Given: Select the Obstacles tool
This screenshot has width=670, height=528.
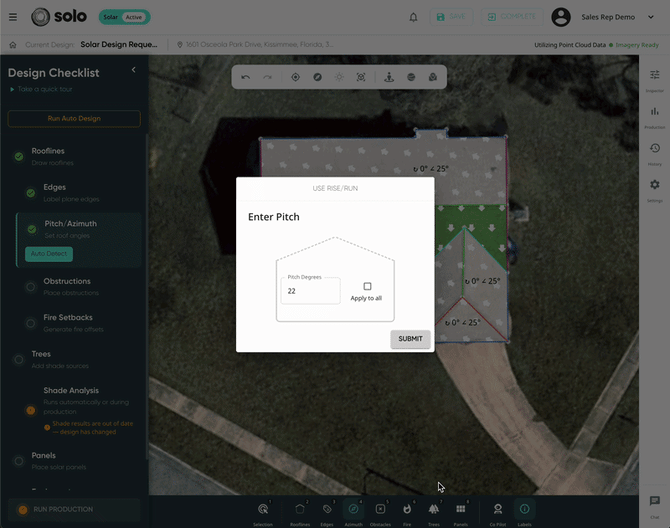Looking at the screenshot, I should (x=380, y=513).
